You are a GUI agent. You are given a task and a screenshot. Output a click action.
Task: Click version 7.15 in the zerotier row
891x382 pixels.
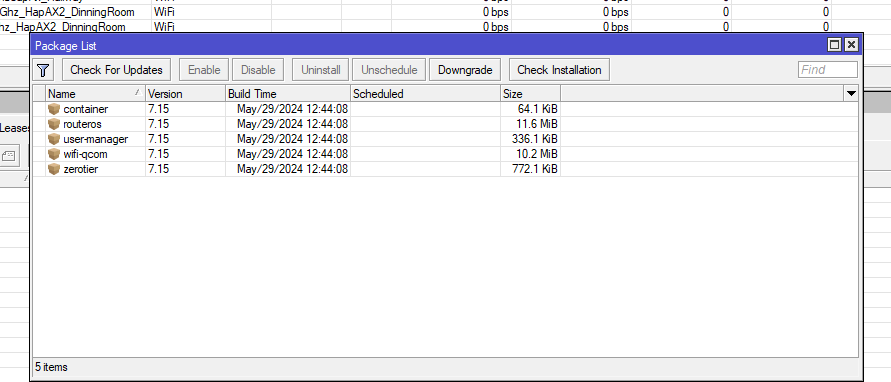pos(159,169)
